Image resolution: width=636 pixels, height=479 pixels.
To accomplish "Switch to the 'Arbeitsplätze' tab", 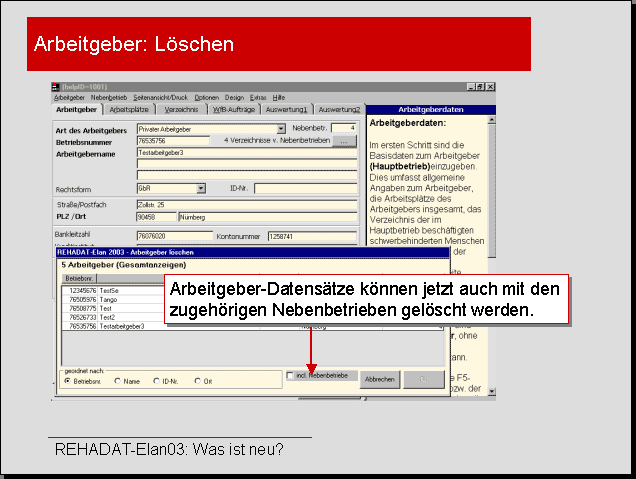I will [x=130, y=109].
